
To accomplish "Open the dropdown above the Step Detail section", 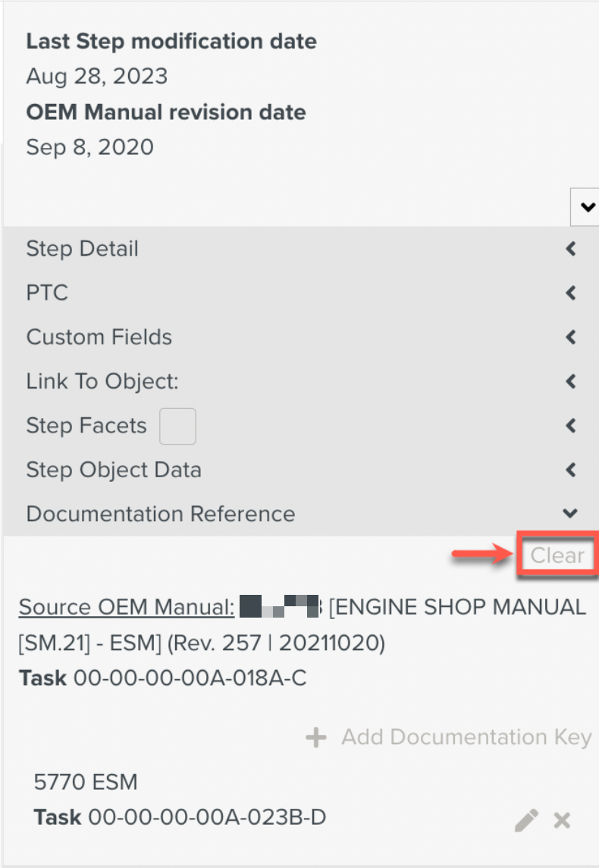I will (585, 206).
